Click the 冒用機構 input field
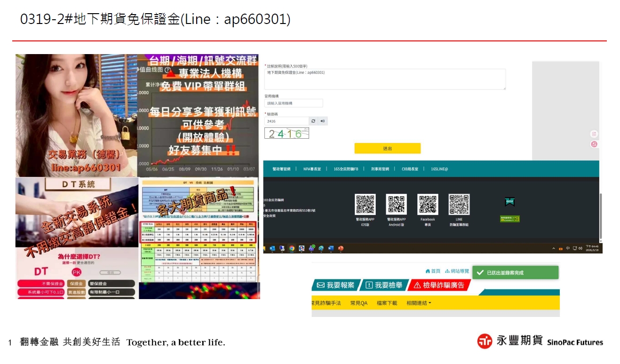This screenshot has height=364, width=620. pos(294,103)
